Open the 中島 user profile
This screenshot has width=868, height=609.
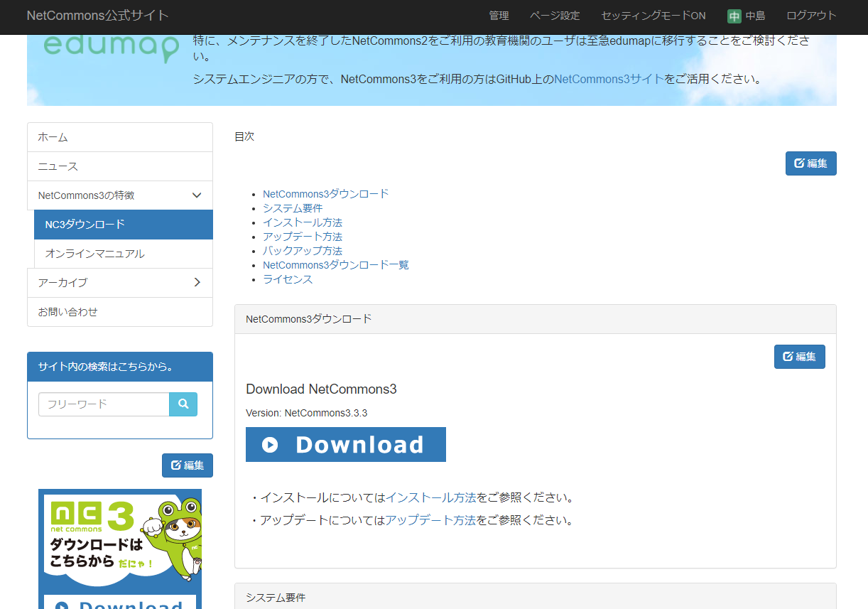755,16
